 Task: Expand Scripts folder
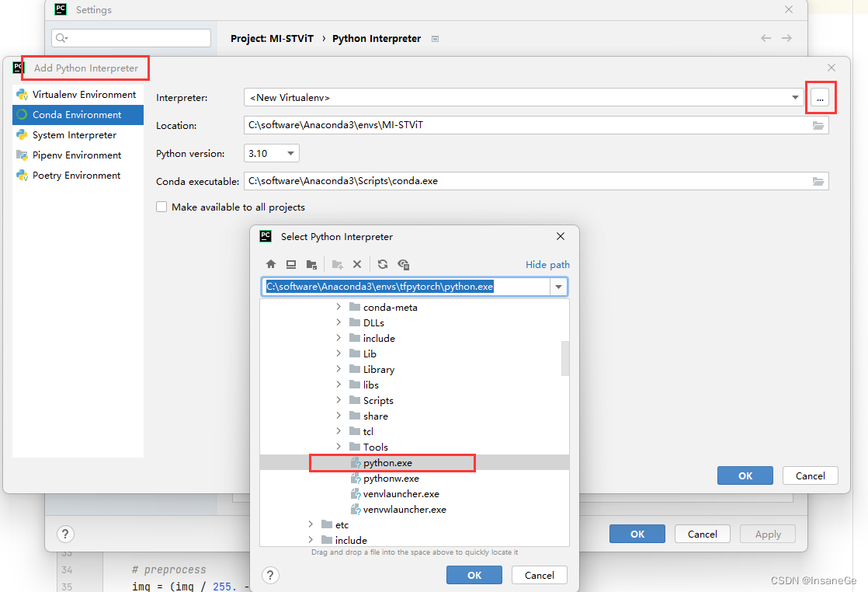[x=339, y=400]
